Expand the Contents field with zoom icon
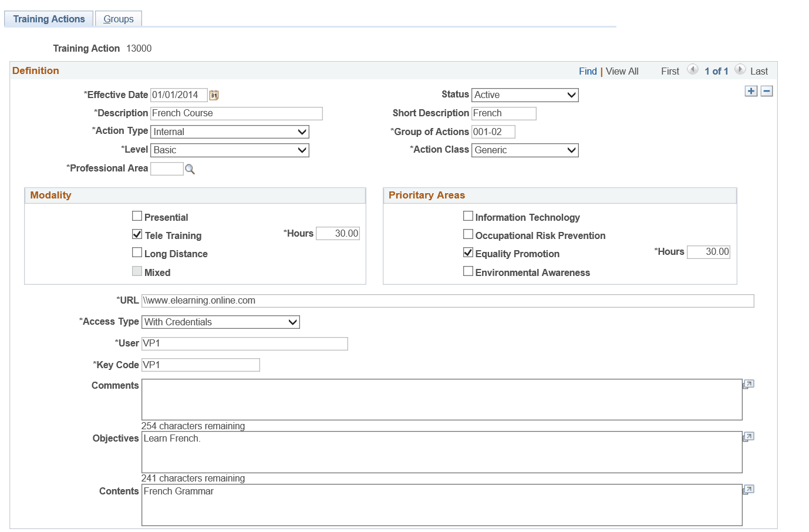Viewport: 809px width, 532px height. pyautogui.click(x=748, y=489)
